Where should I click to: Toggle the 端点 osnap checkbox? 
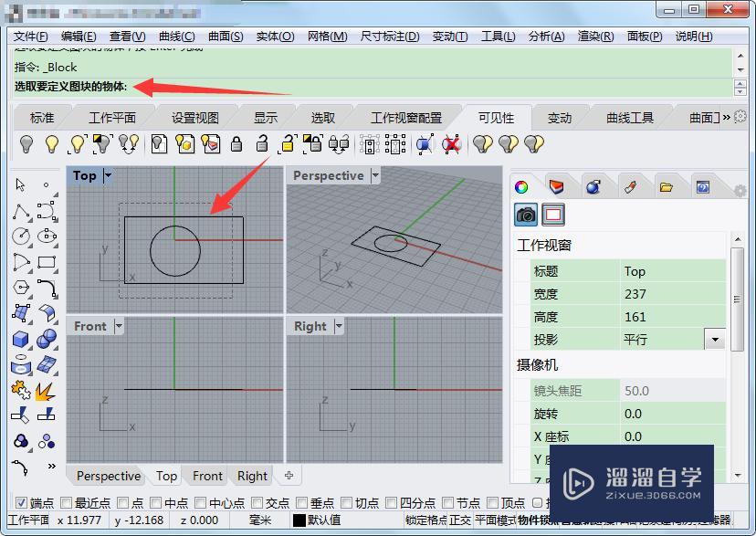click(21, 503)
